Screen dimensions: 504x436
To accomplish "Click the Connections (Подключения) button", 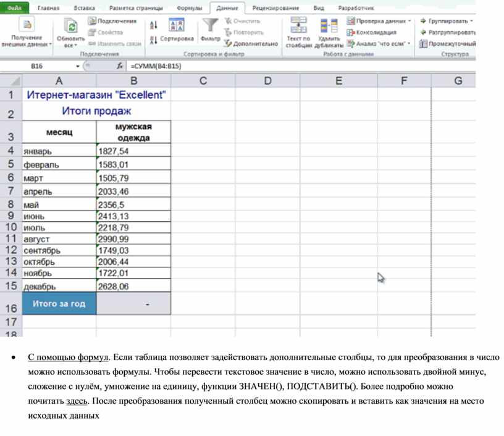I will point(112,21).
